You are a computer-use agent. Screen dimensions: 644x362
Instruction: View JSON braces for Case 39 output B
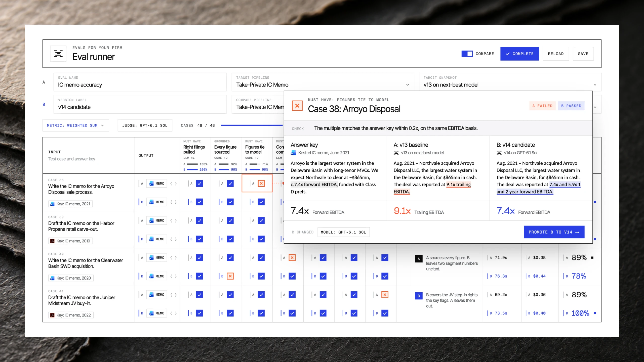click(x=173, y=239)
